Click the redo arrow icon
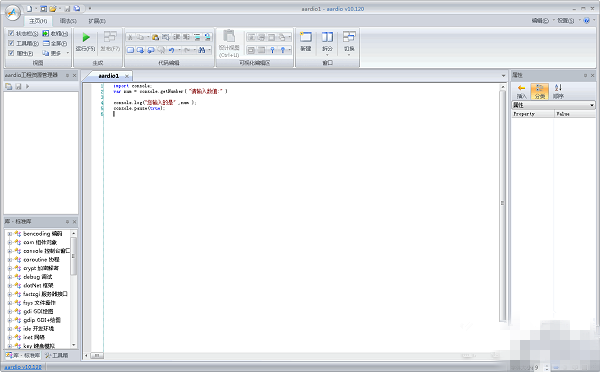 click(187, 50)
